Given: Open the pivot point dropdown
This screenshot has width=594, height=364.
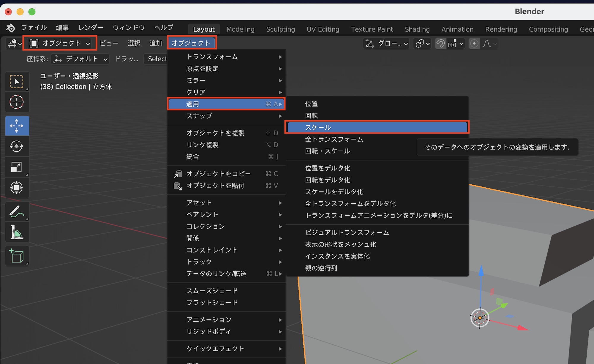Looking at the screenshot, I should [422, 44].
